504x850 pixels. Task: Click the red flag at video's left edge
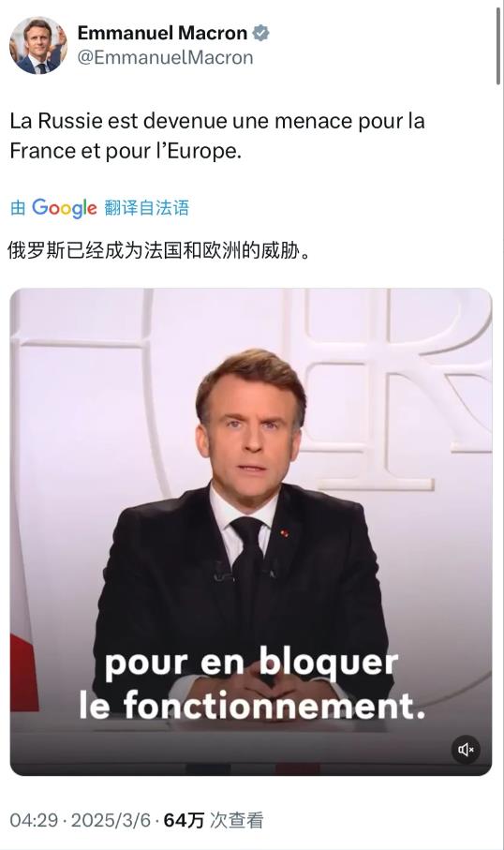coord(23,672)
